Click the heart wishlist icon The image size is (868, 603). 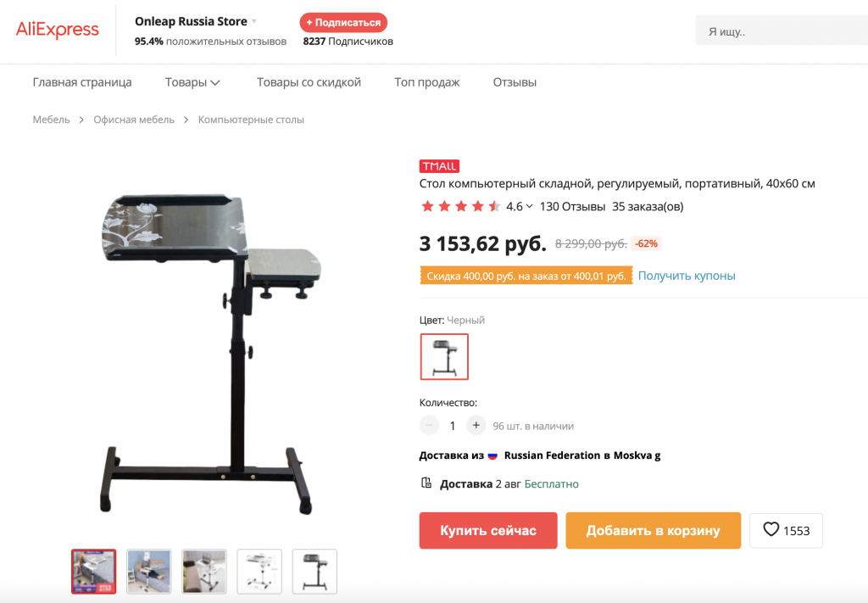771,529
